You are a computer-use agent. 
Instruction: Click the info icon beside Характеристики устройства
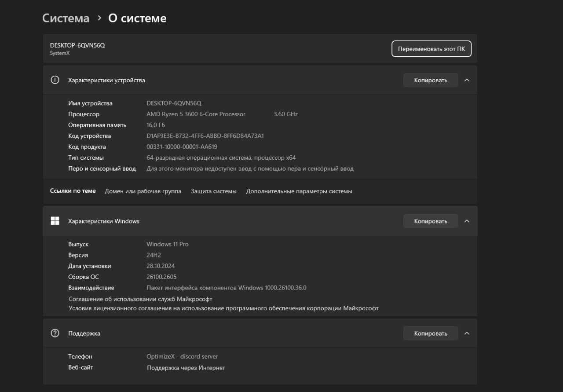tap(55, 80)
